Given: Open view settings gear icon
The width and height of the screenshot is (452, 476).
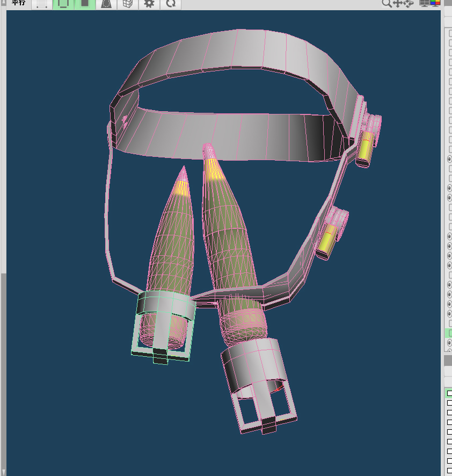Looking at the screenshot, I should click(149, 4).
